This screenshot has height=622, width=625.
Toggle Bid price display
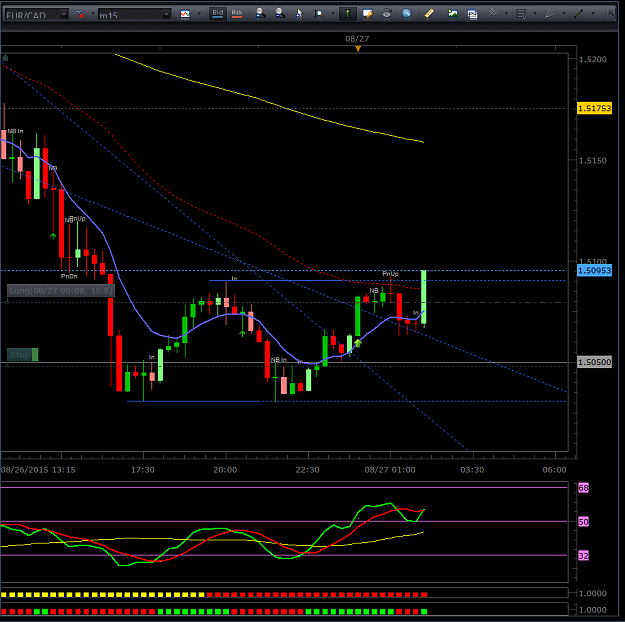pos(218,14)
